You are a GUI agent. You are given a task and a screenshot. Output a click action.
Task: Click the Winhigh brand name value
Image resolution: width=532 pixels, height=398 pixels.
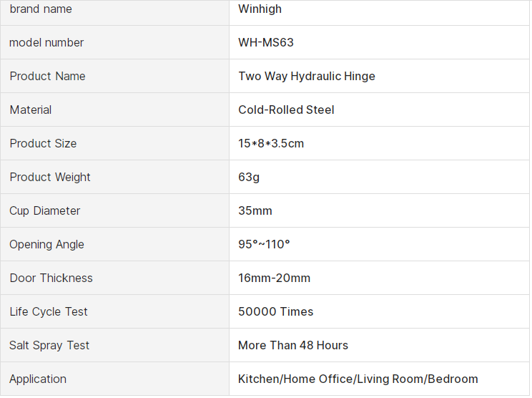pyautogui.click(x=260, y=9)
